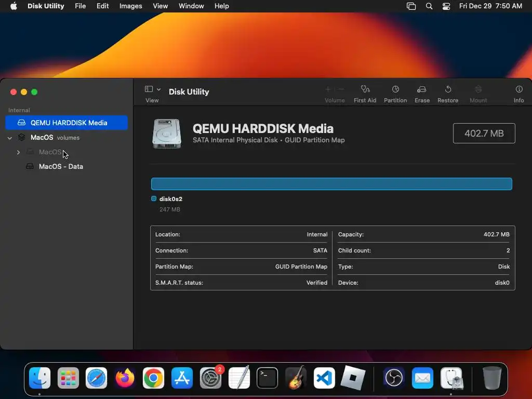532x399 pixels.
Task: Click the disk0s2 blue legend swatch
Action: coord(154,198)
